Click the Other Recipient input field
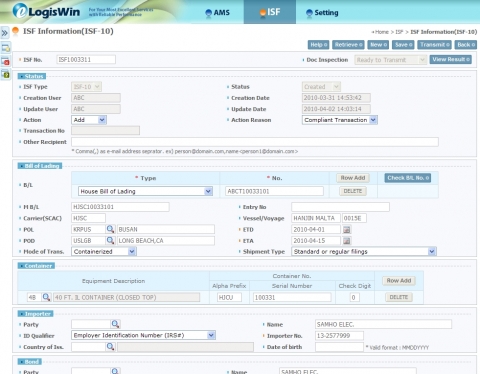The image size is (480, 374). point(255,142)
